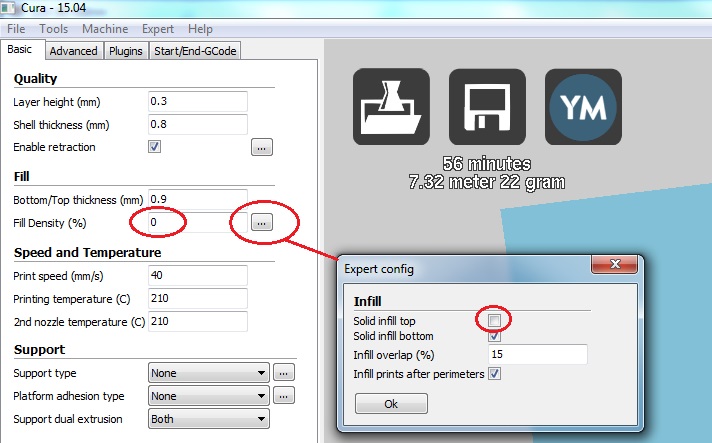The height and width of the screenshot is (443, 712).
Task: Click the Printing temperature input field
Action: 198,298
